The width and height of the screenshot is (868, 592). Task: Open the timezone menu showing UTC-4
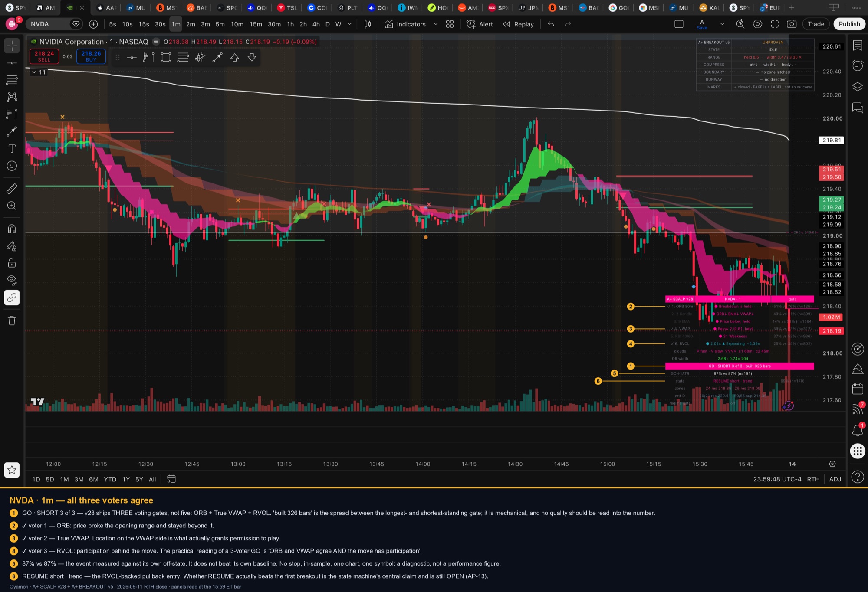tap(777, 479)
